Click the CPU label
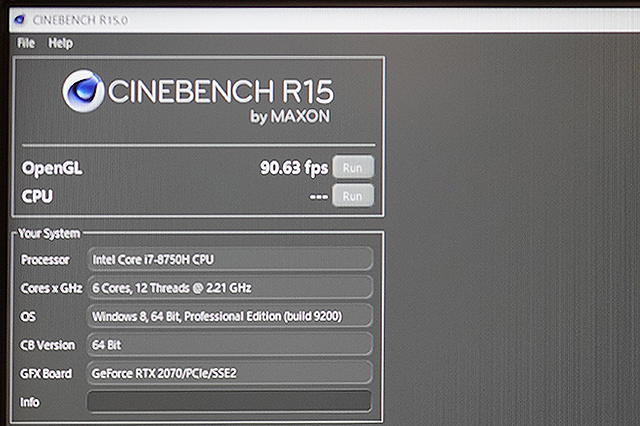The height and width of the screenshot is (426, 640). pos(37,196)
